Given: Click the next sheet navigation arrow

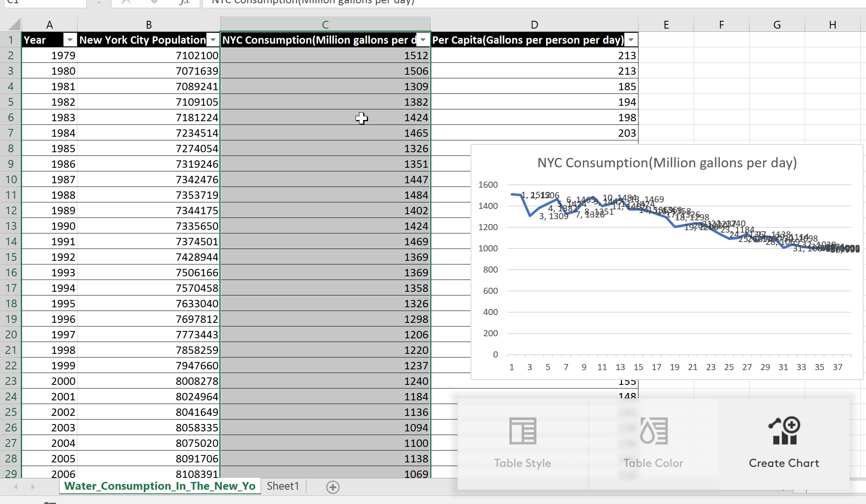Looking at the screenshot, I should tap(33, 486).
